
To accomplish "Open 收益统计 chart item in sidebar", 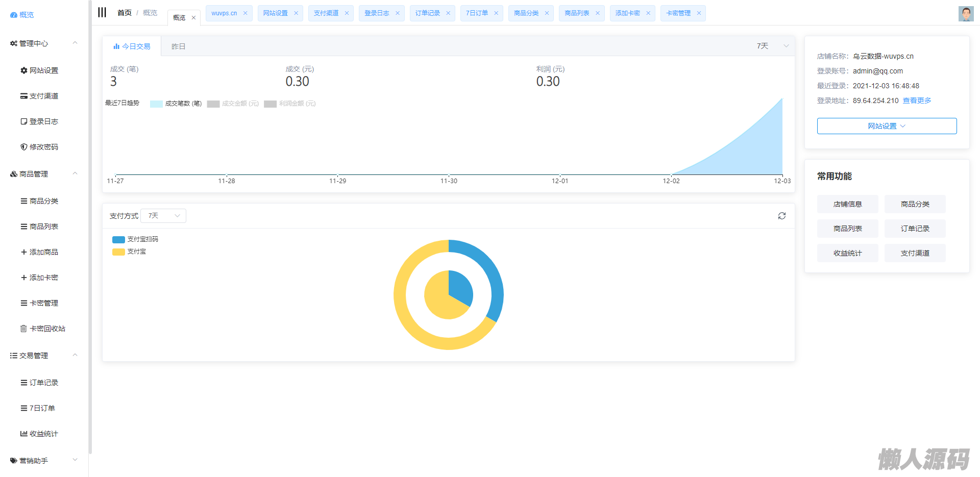I will coord(39,434).
